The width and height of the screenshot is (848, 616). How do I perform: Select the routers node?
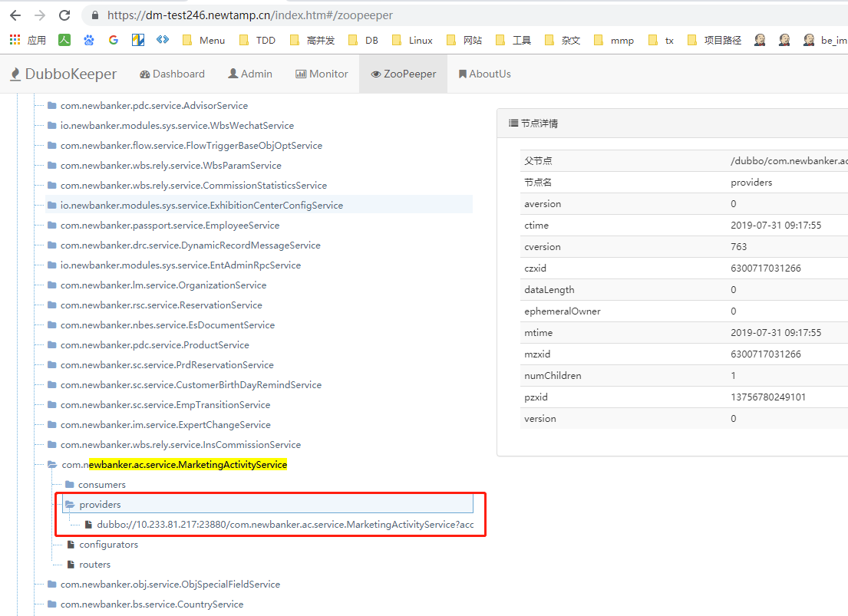click(x=94, y=565)
